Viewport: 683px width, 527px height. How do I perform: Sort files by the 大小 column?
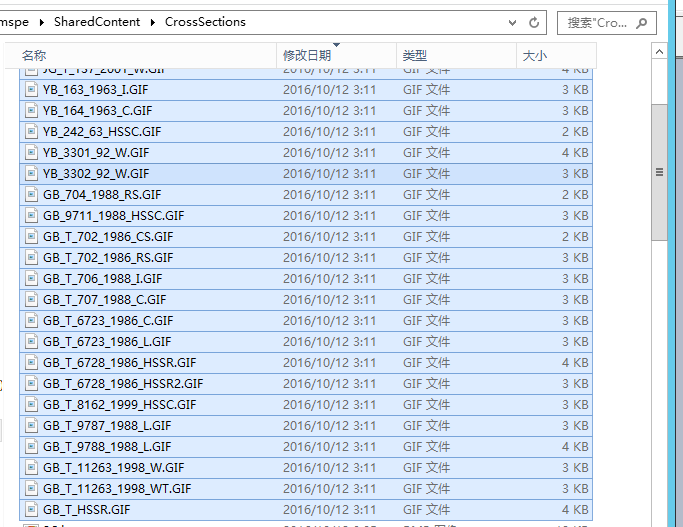point(556,55)
